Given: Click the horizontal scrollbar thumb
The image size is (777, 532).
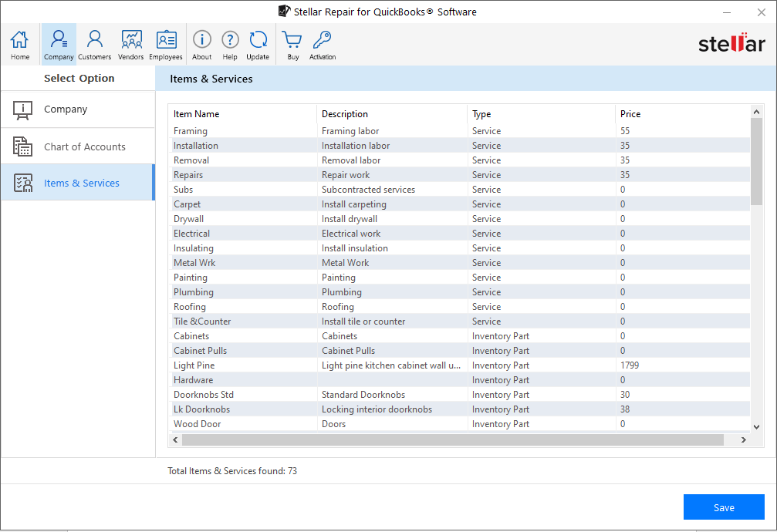Looking at the screenshot, I should point(453,440).
